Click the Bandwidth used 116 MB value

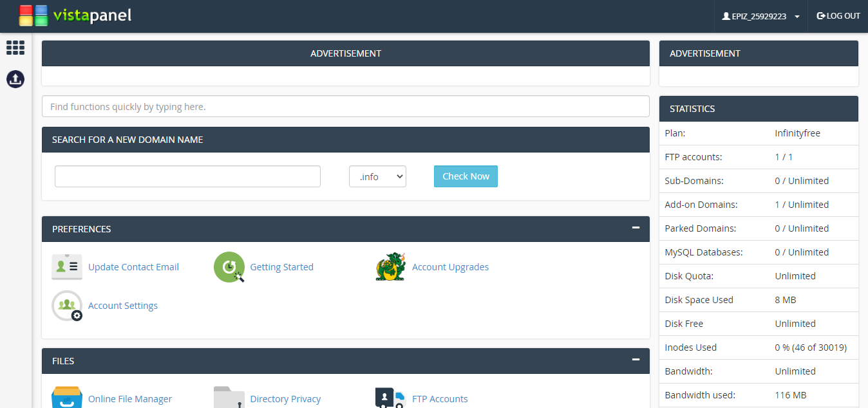click(x=791, y=395)
